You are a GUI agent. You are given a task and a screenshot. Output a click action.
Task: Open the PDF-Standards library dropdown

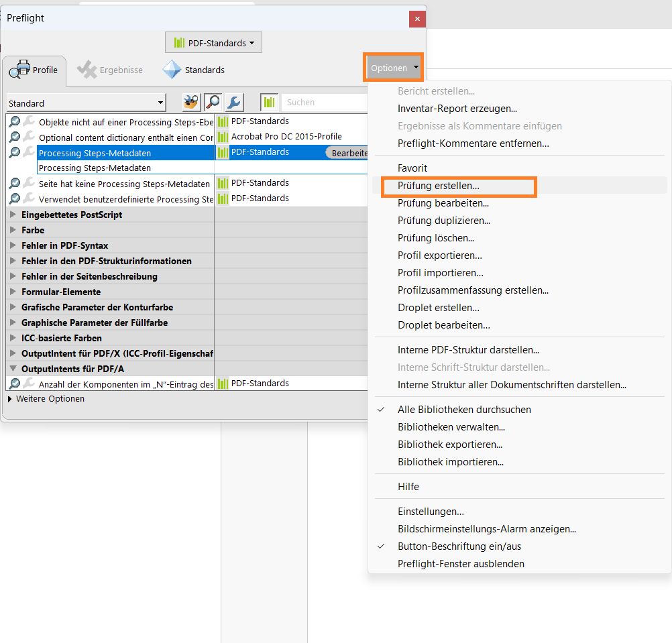click(213, 42)
